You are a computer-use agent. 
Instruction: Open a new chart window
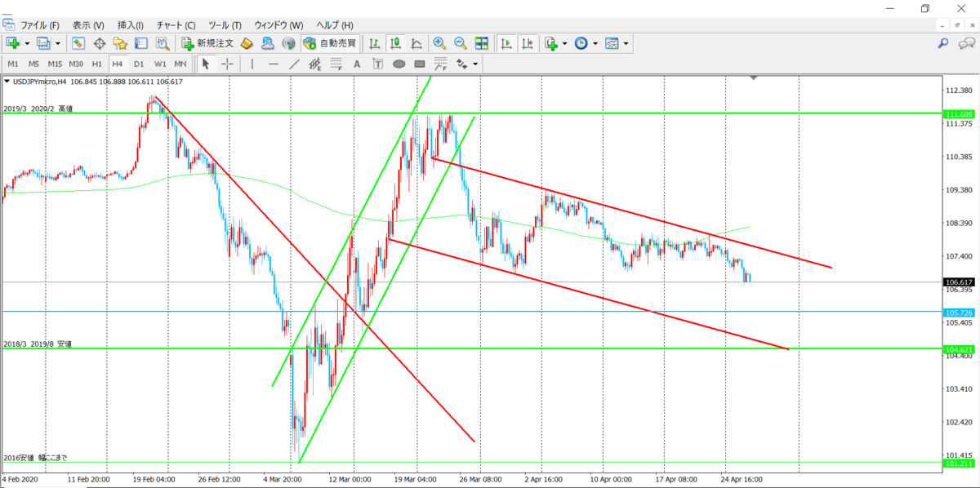click(13, 42)
